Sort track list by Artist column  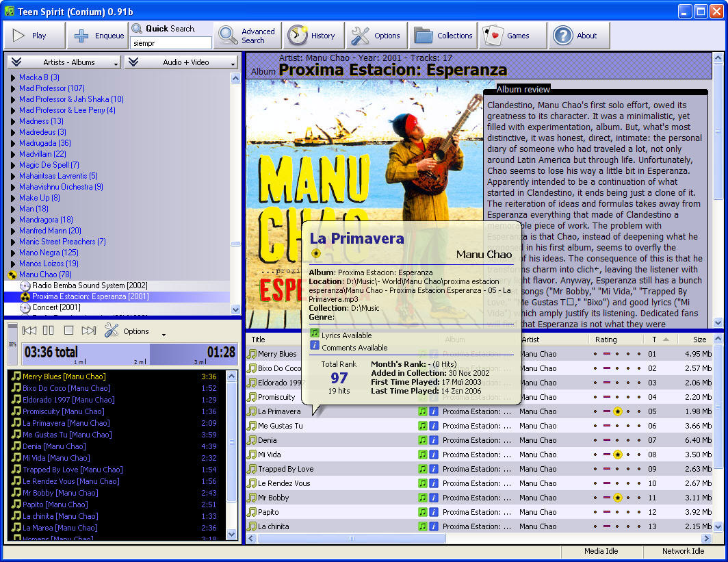pos(553,340)
